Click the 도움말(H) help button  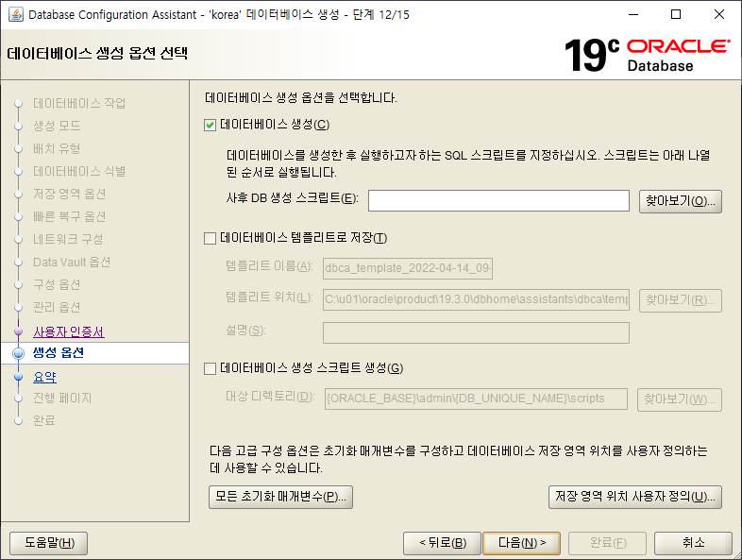pos(49,543)
